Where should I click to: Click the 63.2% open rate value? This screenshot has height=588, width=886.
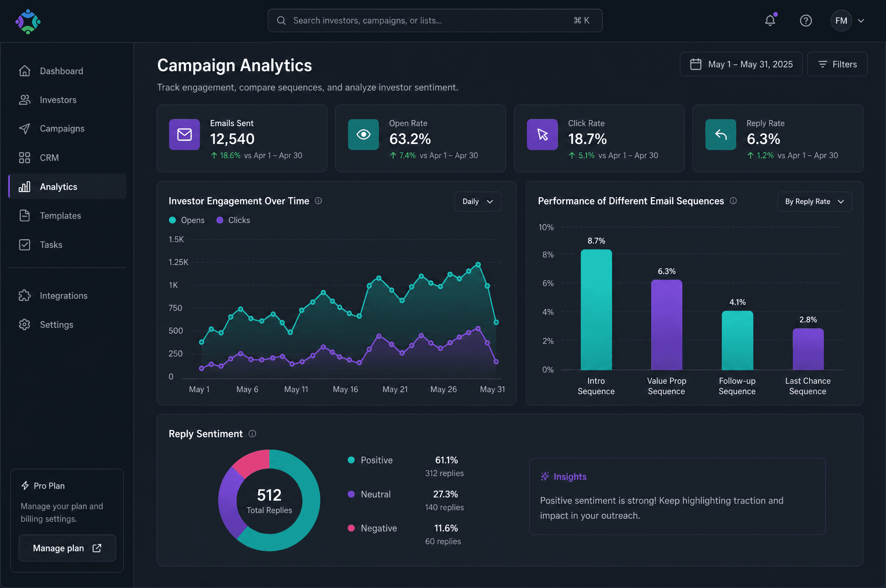click(410, 139)
